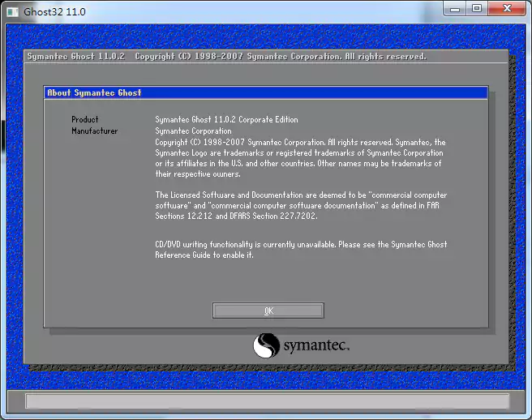
Task: Click the Ghost32 window title bar icon
Action: [12, 11]
